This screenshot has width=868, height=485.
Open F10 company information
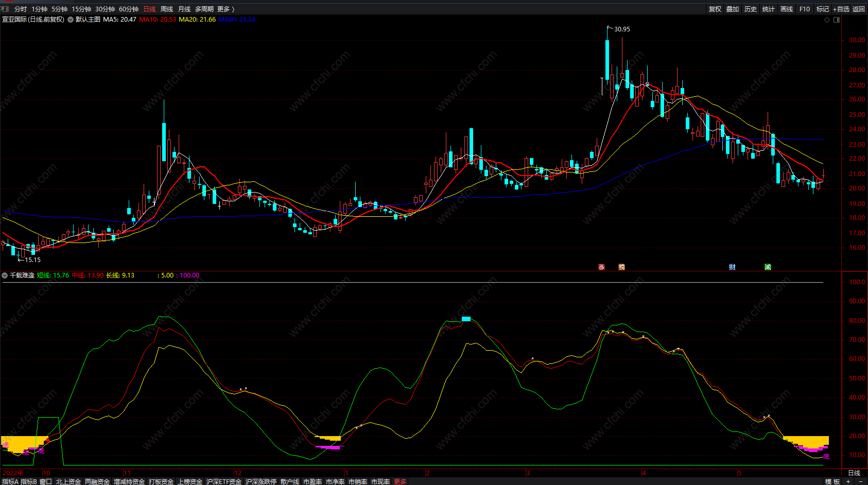805,9
